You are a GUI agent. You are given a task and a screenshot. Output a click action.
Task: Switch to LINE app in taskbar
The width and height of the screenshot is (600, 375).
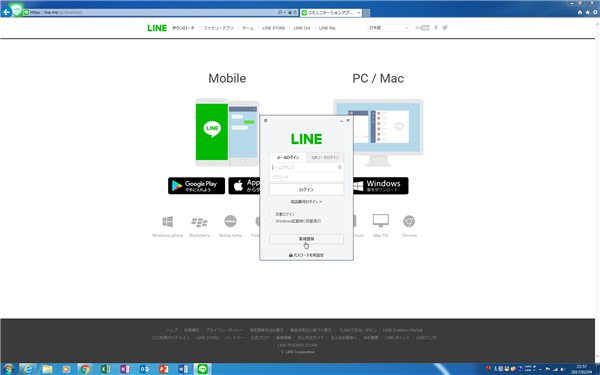tap(202, 369)
